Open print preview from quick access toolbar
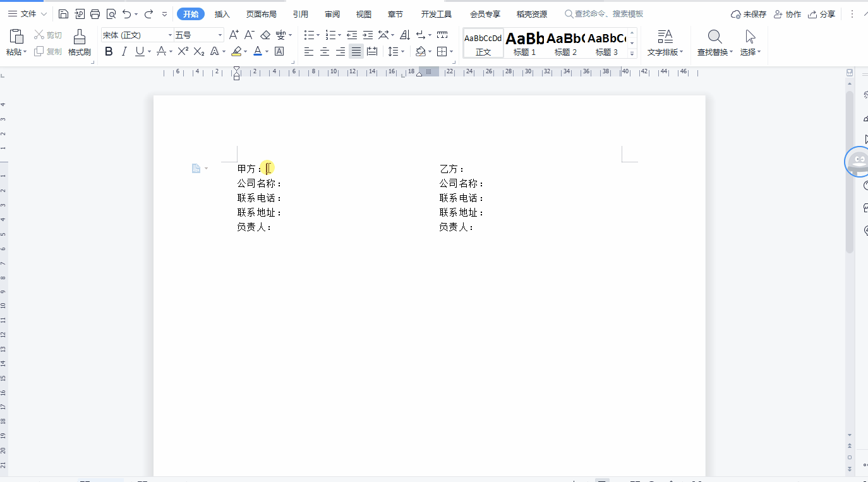 [111, 14]
